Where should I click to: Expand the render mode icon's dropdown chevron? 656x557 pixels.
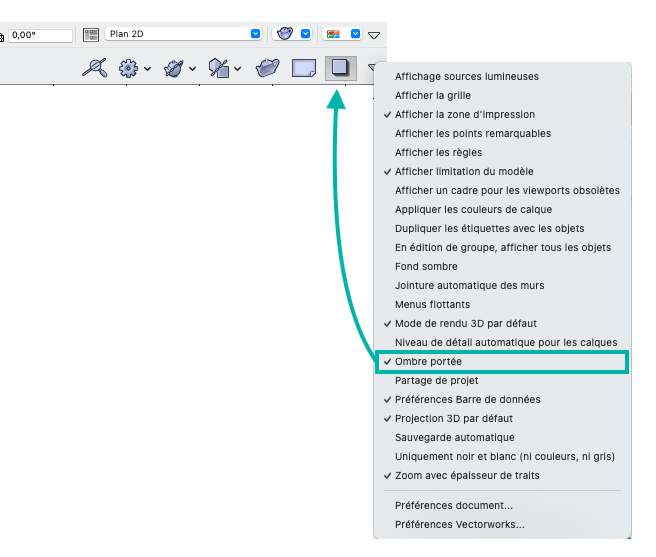coord(192,69)
